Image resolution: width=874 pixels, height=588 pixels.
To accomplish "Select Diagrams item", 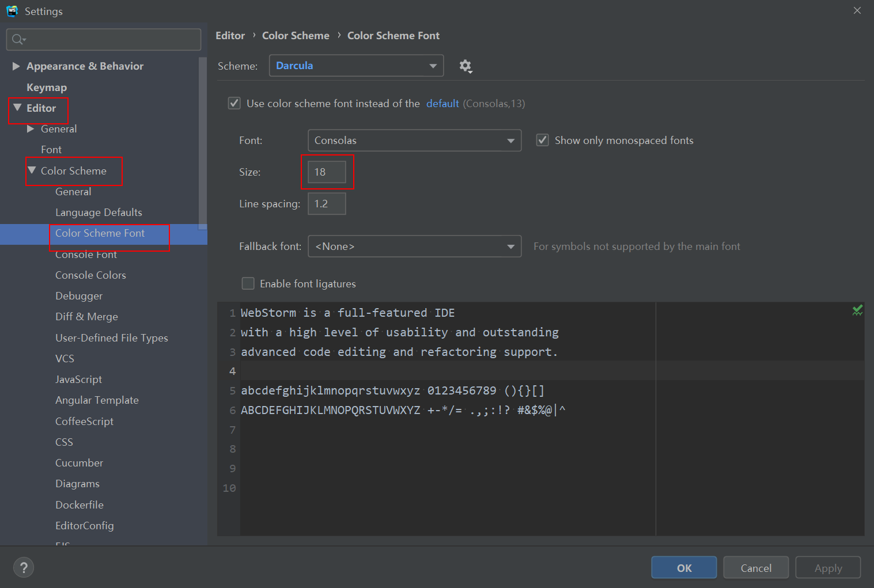I will [x=77, y=484].
